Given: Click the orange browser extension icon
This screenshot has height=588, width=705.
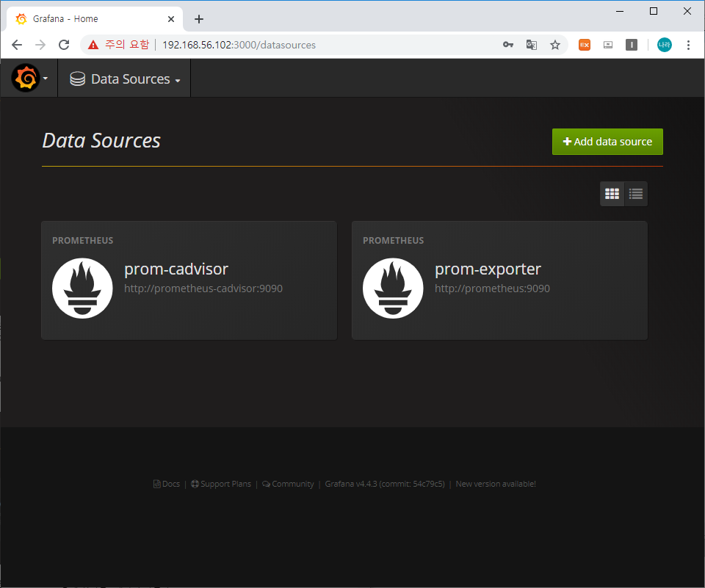Looking at the screenshot, I should tap(585, 45).
